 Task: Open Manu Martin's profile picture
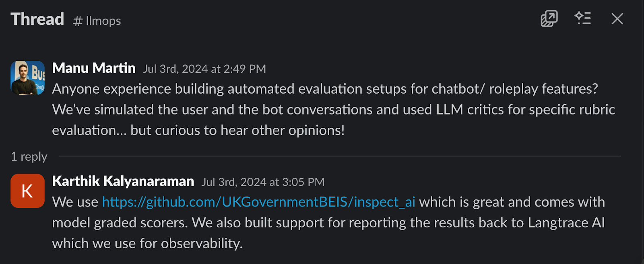pyautogui.click(x=27, y=78)
